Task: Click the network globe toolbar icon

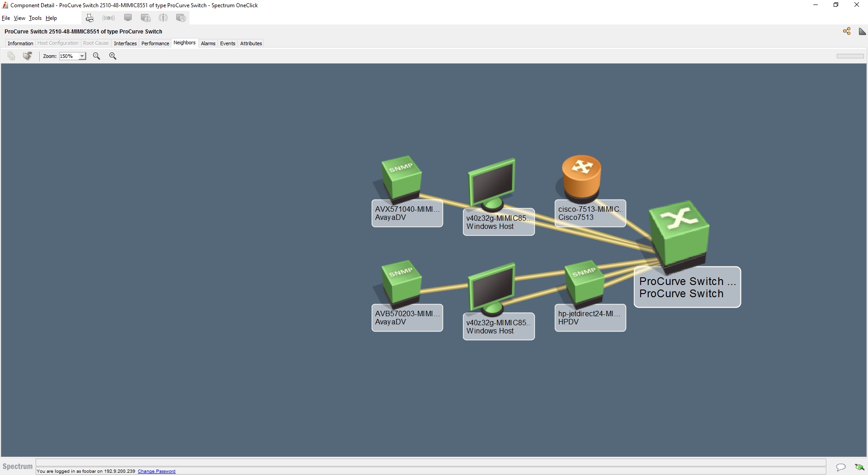Action: pos(181,18)
